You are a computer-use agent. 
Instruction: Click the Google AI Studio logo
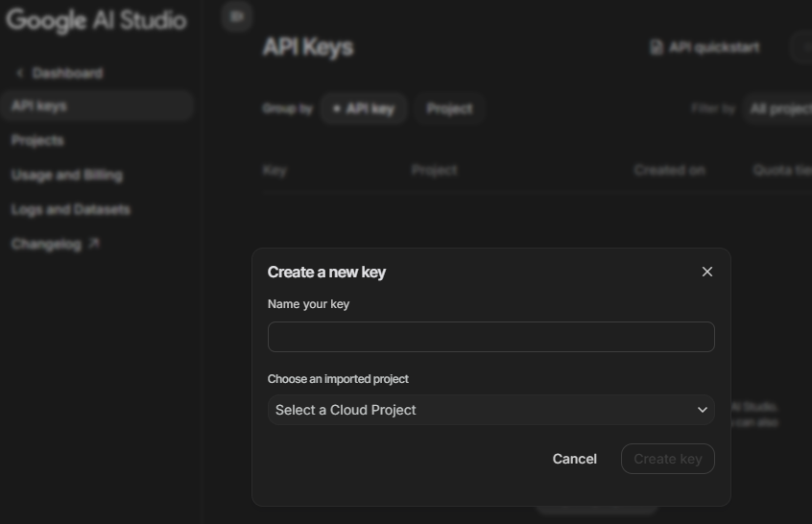point(96,20)
